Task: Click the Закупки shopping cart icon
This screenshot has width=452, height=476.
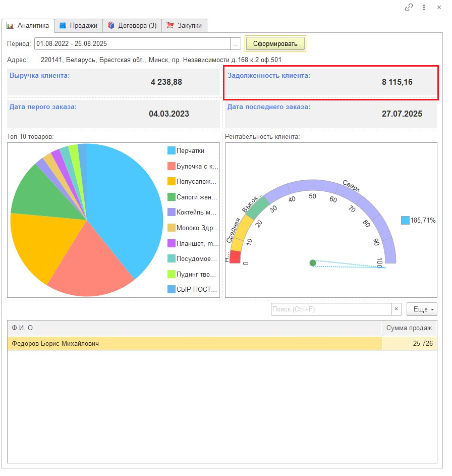Action: pos(170,25)
